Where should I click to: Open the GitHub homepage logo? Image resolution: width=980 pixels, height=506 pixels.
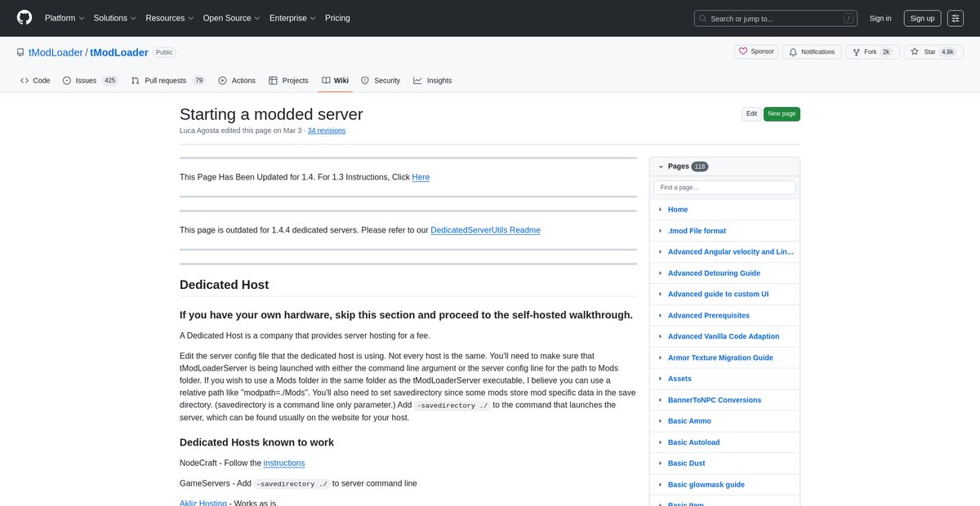24,18
